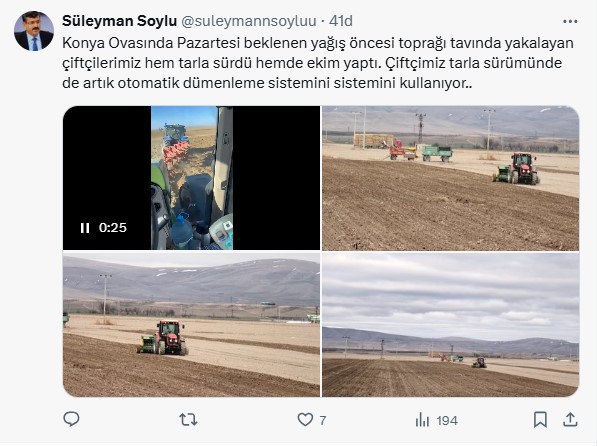Bookmark this tweet
The image size is (597, 446).
point(540,420)
